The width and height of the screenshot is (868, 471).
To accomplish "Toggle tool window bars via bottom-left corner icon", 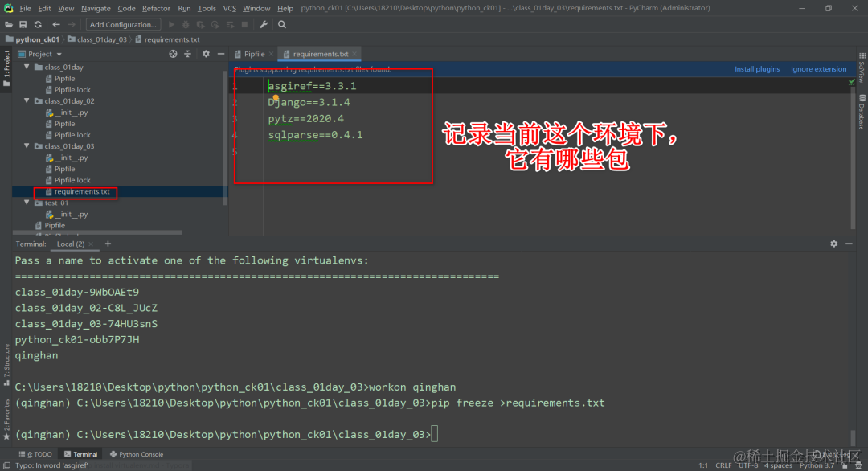I will click(6, 465).
